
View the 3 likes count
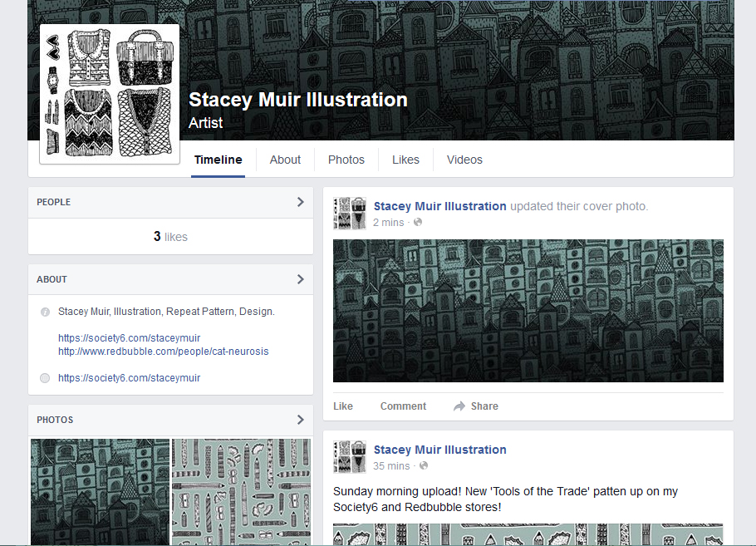click(170, 236)
